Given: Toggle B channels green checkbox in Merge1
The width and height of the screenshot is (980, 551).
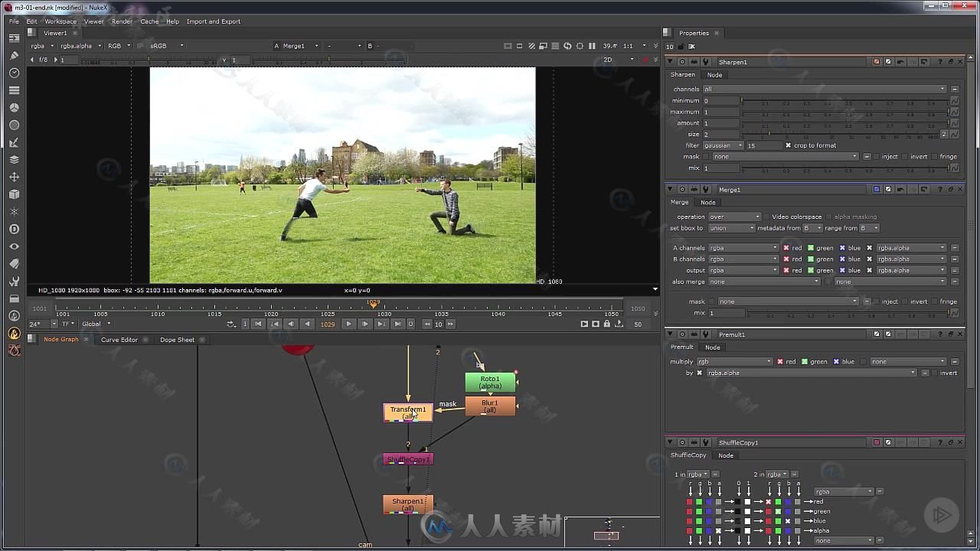Looking at the screenshot, I should [x=810, y=259].
